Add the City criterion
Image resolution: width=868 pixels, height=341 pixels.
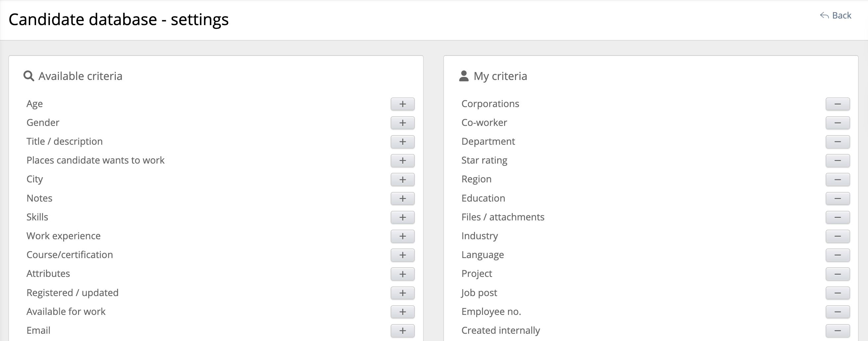click(402, 179)
